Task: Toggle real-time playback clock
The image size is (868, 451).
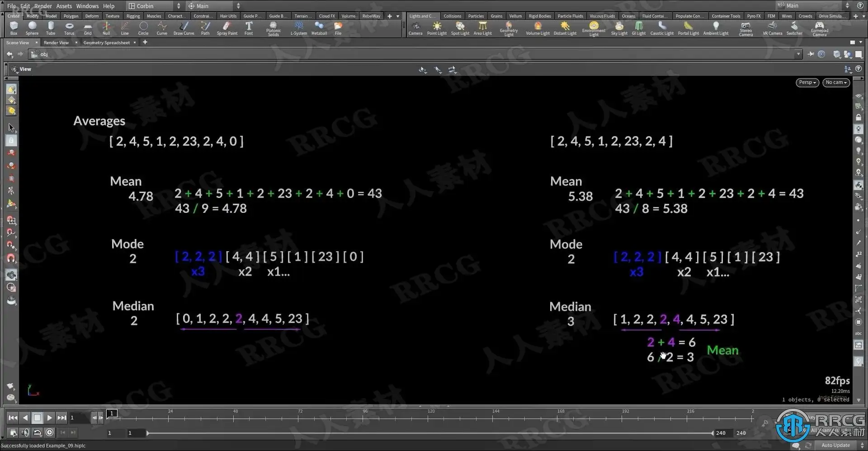Action: click(x=50, y=432)
